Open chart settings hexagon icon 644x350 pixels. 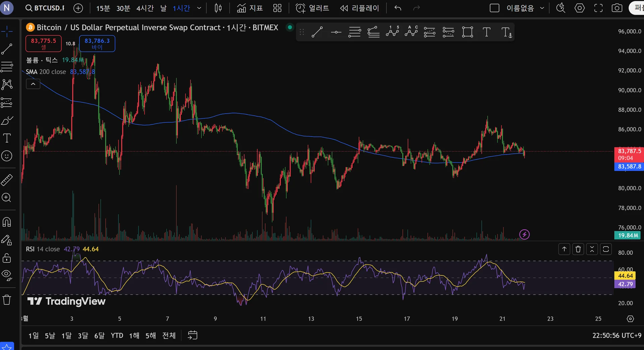580,8
